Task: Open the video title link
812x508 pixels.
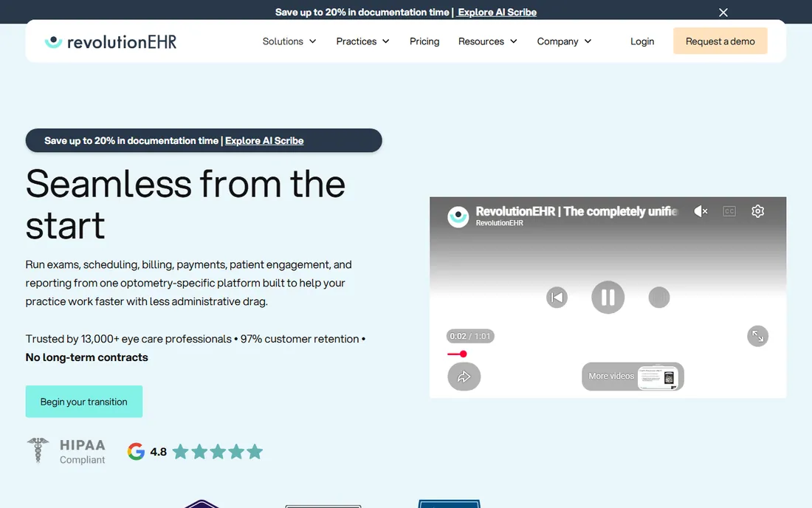Action: tap(577, 211)
